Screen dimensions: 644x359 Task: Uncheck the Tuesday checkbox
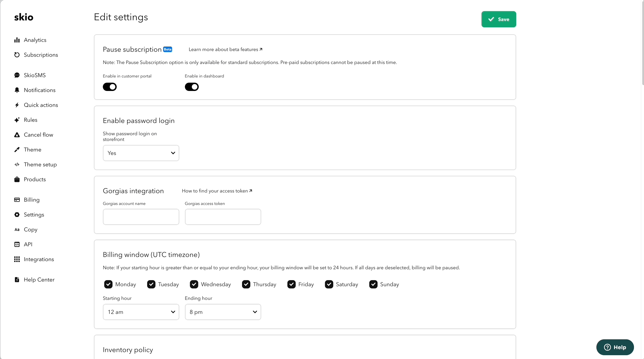[151, 284]
